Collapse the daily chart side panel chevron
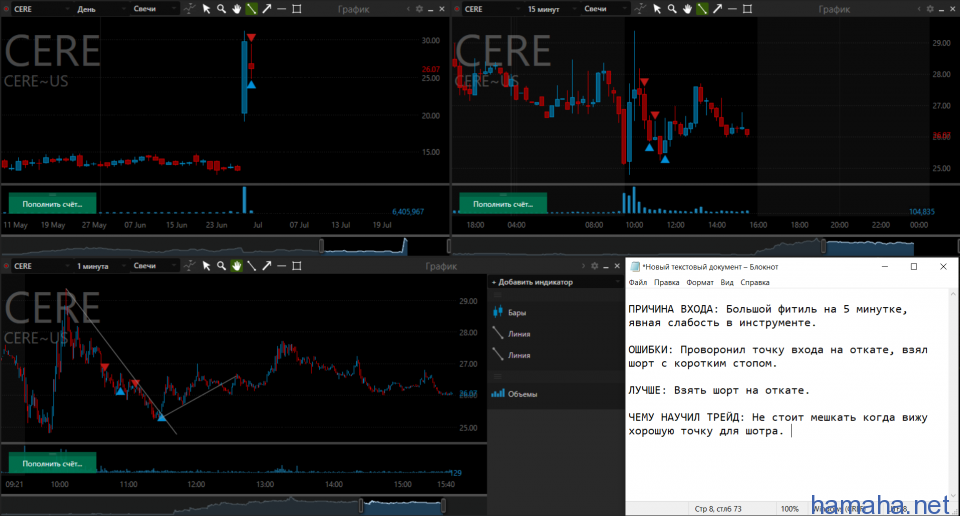 (x=408, y=9)
